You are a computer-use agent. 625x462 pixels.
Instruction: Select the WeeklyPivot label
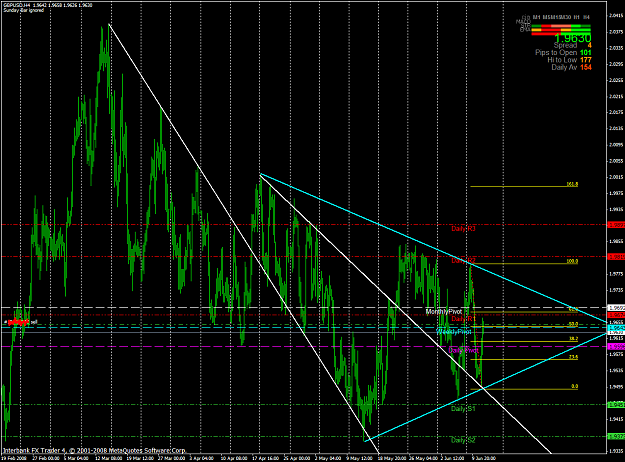tap(454, 332)
